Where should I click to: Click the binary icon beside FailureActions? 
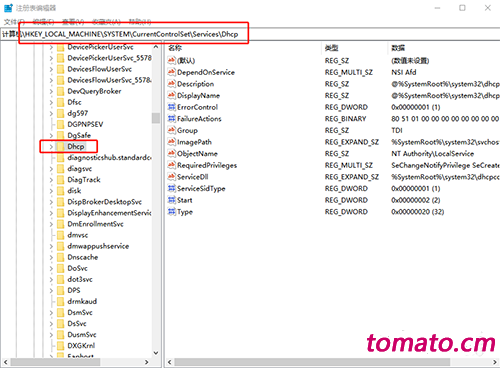coord(171,119)
